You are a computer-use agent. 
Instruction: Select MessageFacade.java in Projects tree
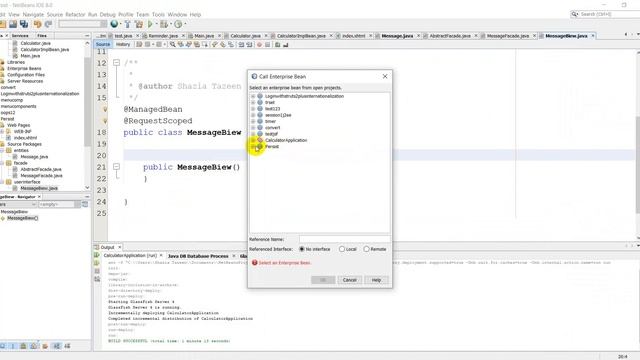click(x=41, y=176)
